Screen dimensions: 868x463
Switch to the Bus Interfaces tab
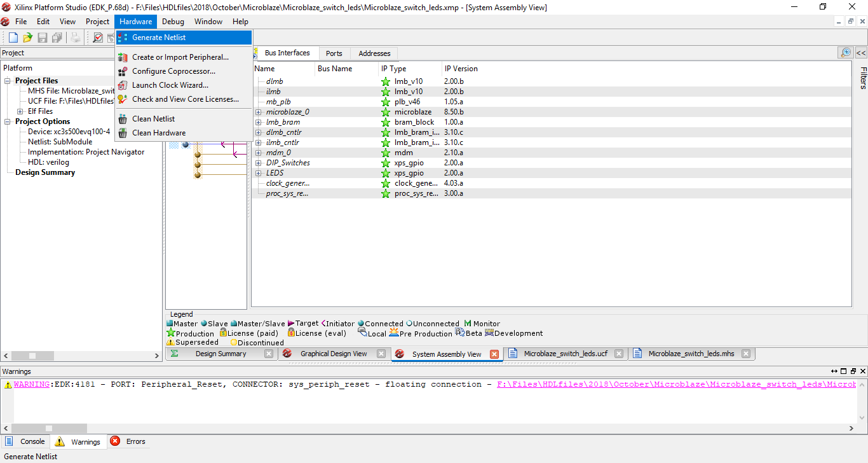pos(287,53)
